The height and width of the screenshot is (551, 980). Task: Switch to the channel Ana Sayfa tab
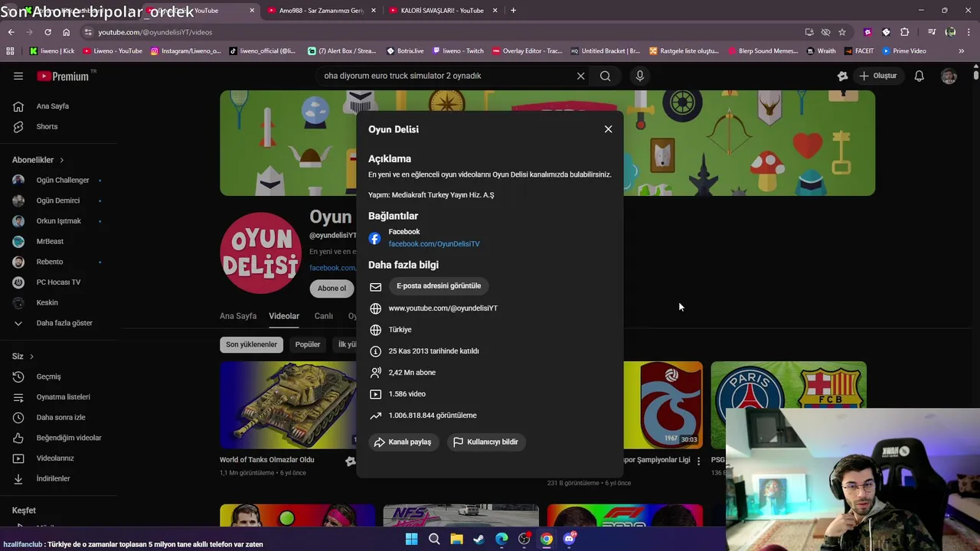(x=238, y=316)
